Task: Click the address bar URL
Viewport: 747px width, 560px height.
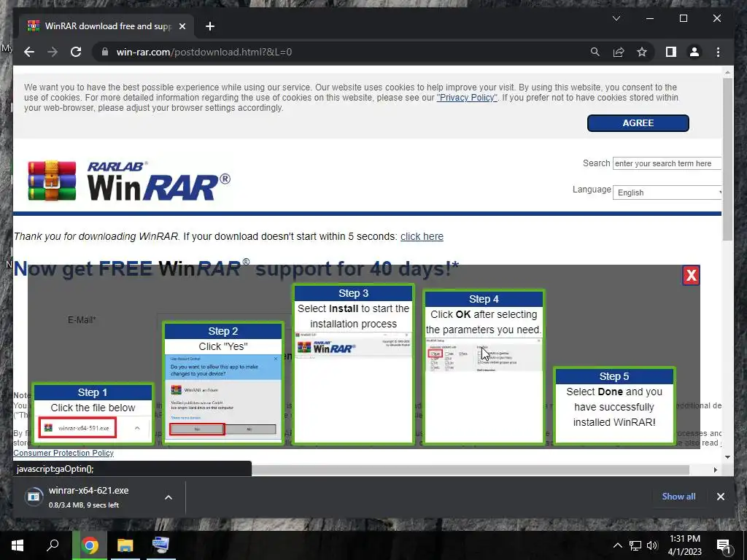Action: click(x=204, y=52)
